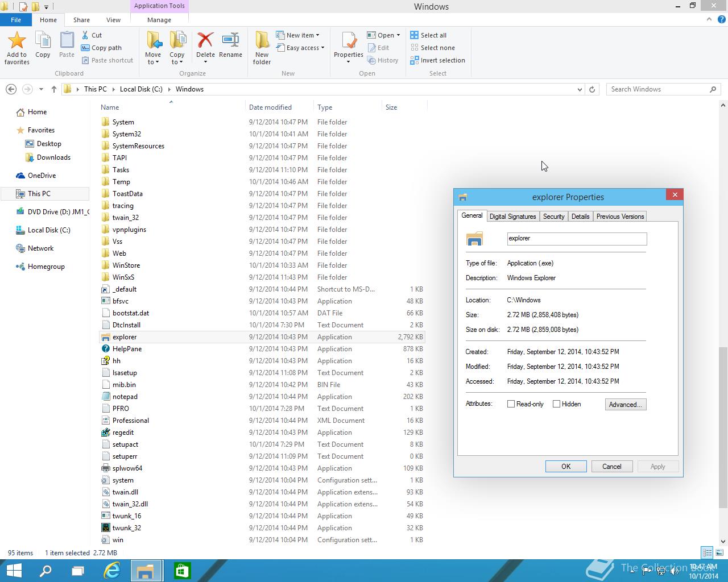Select the System32 folder row
Screen dimensions: 728x582
pos(262,134)
